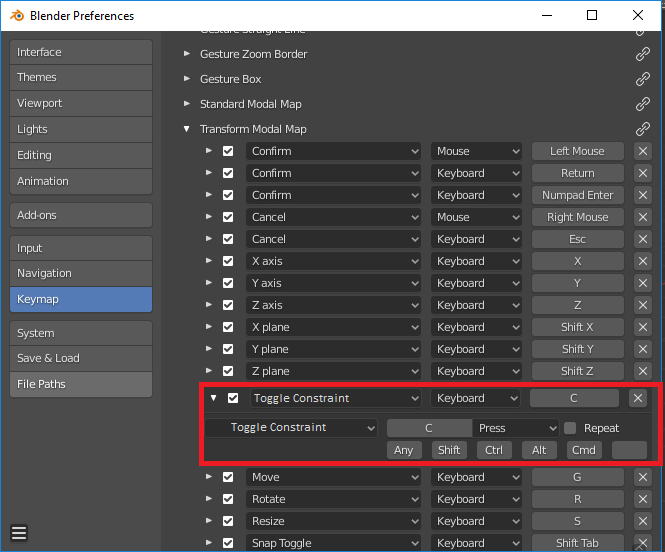Open the Interface preferences tab
The height and width of the screenshot is (552, 665).
pyautogui.click(x=81, y=52)
